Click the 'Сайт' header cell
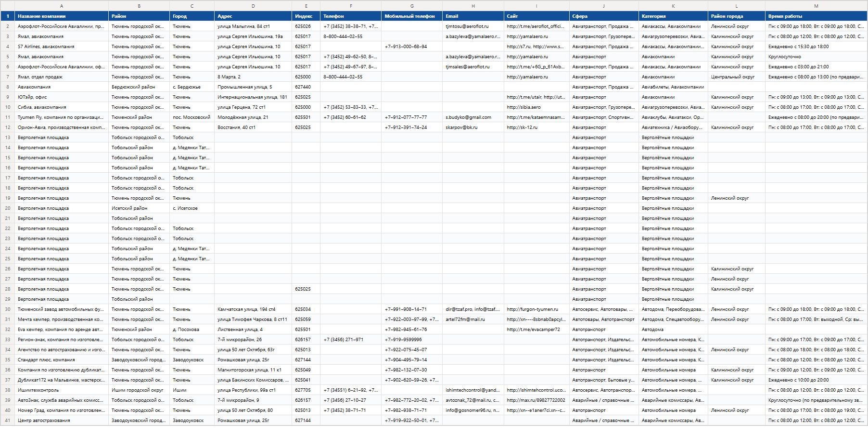The image size is (868, 434). 536,16
